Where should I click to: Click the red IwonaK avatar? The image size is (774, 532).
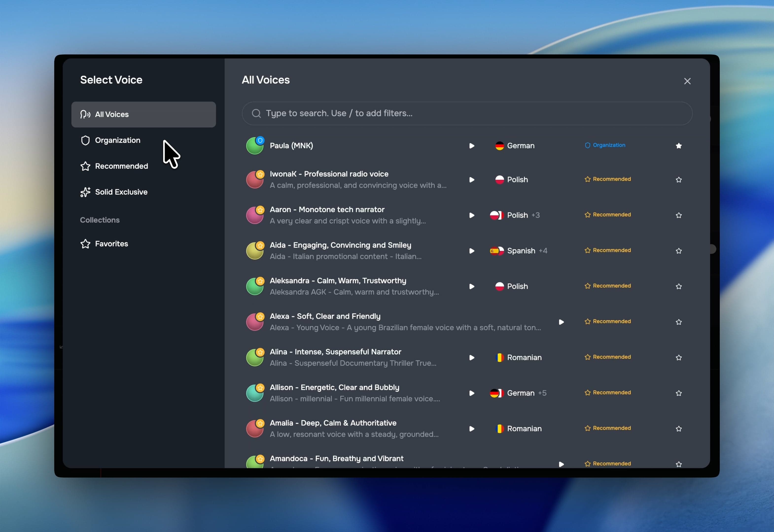pos(255,180)
